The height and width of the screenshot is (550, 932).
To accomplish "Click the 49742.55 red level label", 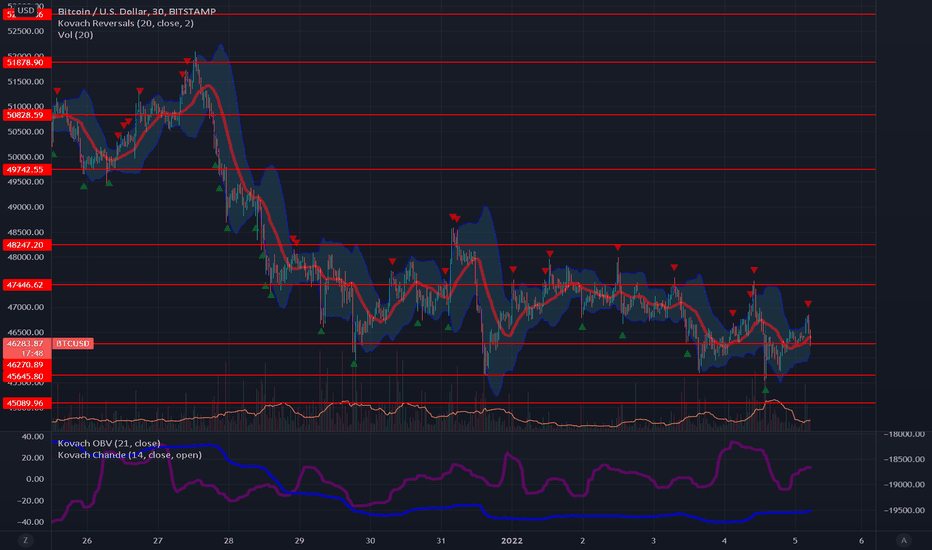I will [27, 169].
